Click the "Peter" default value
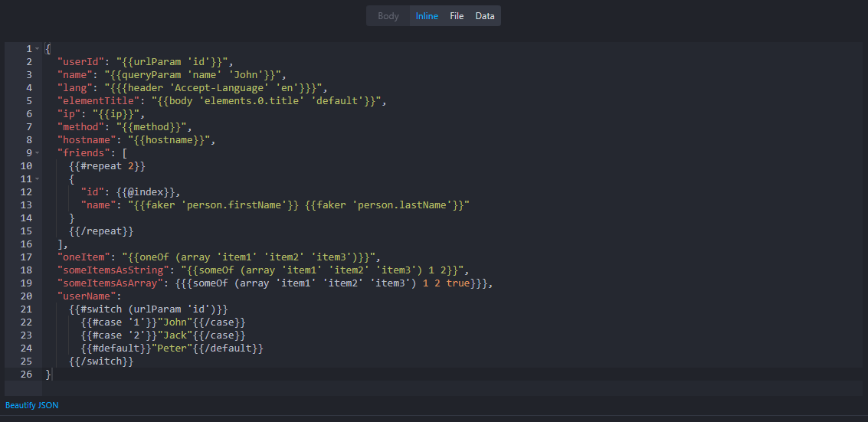This screenshot has width=868, height=422. 174,348
